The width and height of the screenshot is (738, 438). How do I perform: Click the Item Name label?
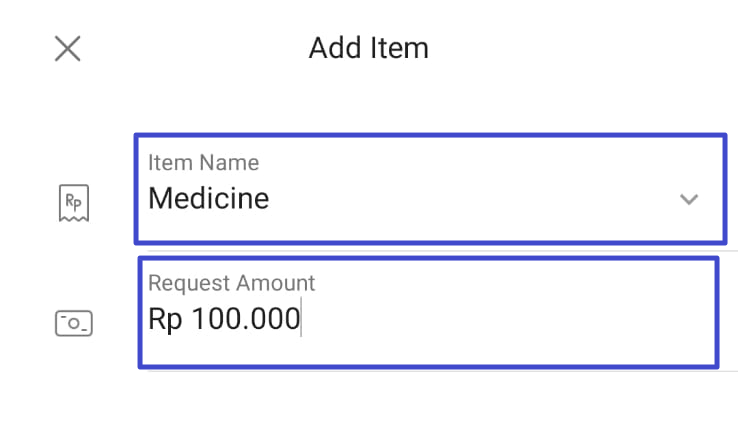click(x=203, y=163)
